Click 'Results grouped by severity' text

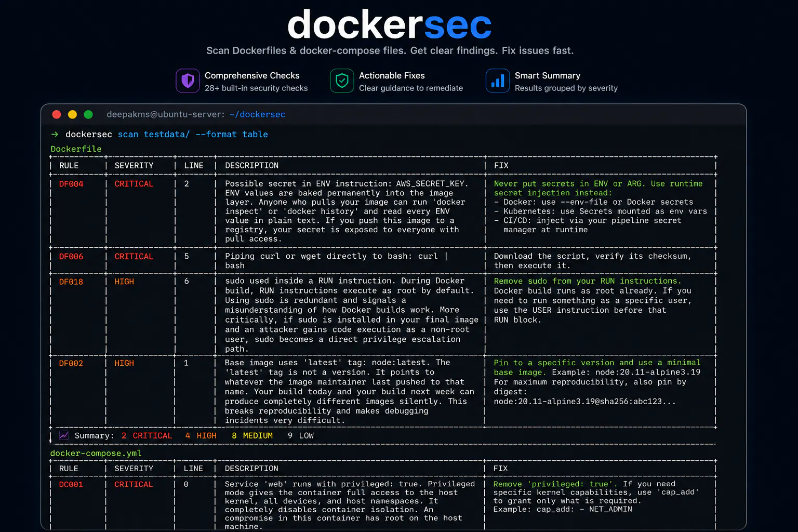(566, 88)
